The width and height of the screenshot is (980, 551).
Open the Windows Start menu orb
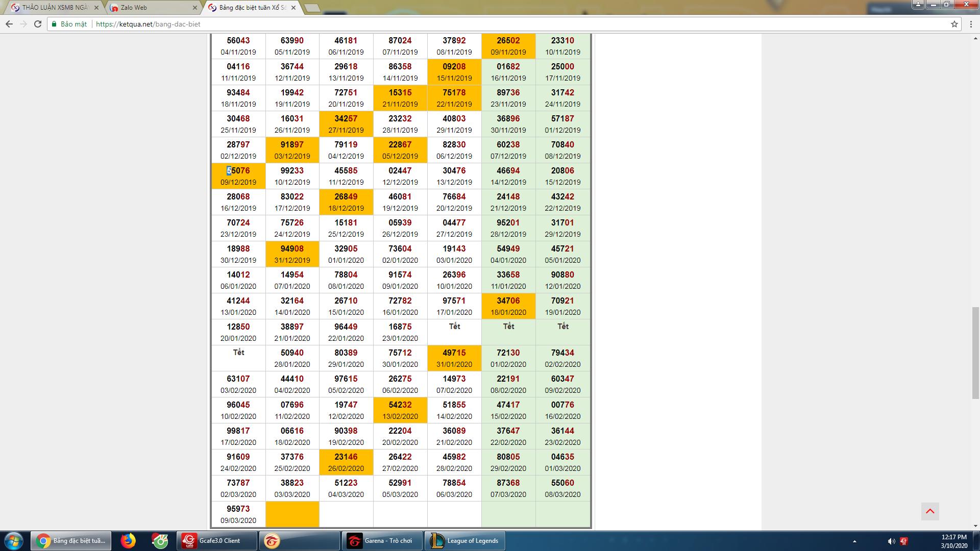[x=14, y=541]
